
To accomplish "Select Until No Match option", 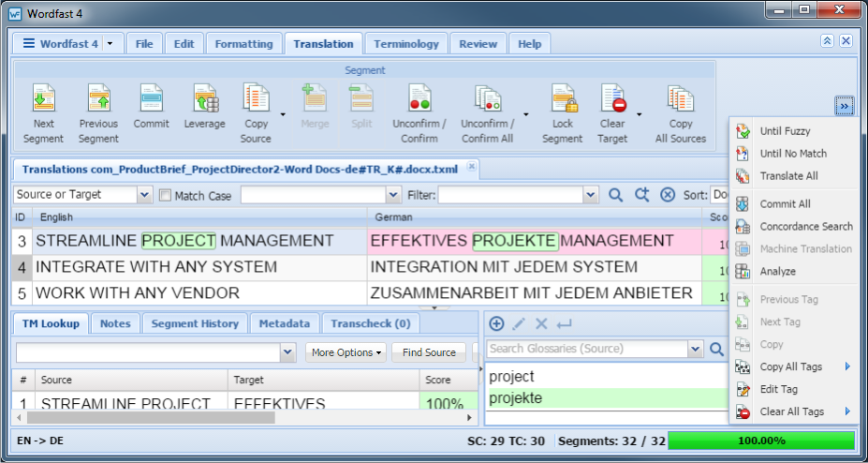I will click(793, 154).
